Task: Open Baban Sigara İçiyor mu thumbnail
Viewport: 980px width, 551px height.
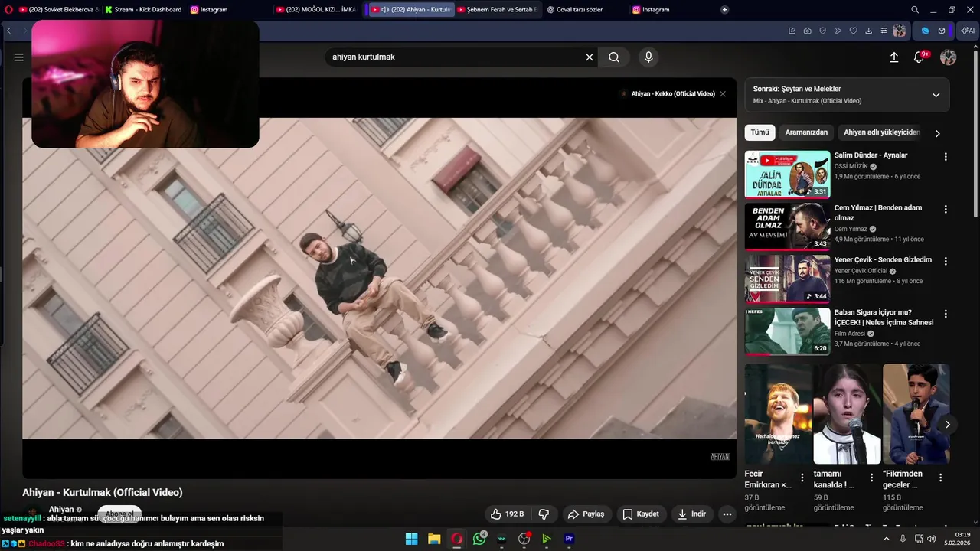Action: (787, 331)
